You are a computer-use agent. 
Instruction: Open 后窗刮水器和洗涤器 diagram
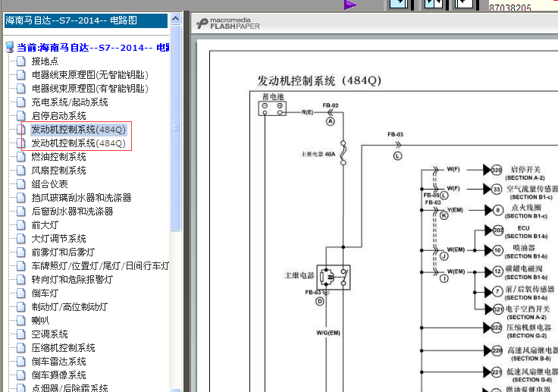[72, 211]
